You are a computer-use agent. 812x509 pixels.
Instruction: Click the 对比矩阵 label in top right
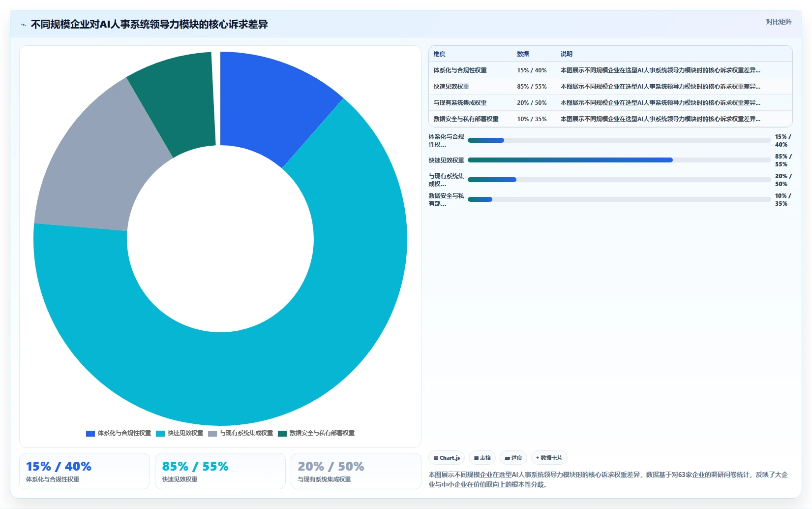(x=779, y=22)
